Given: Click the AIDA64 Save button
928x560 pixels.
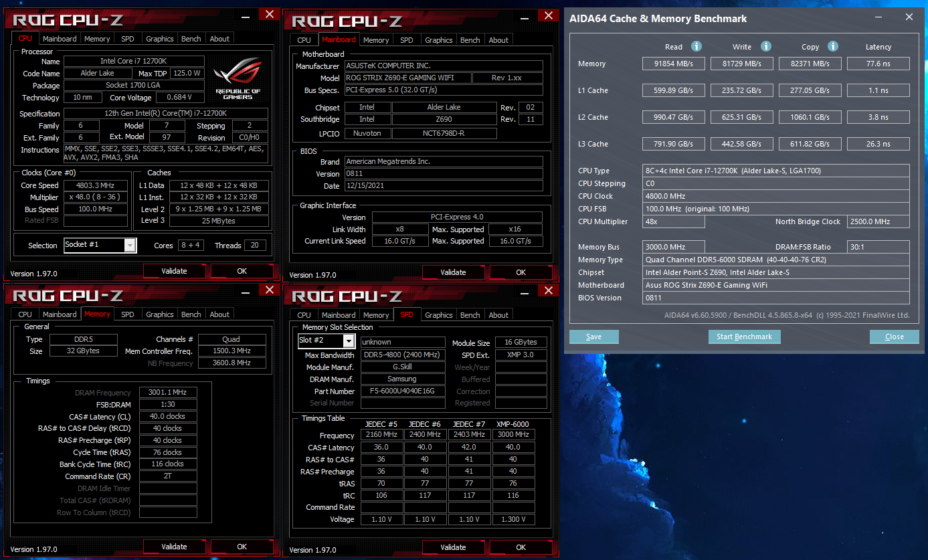Looking at the screenshot, I should point(594,337).
